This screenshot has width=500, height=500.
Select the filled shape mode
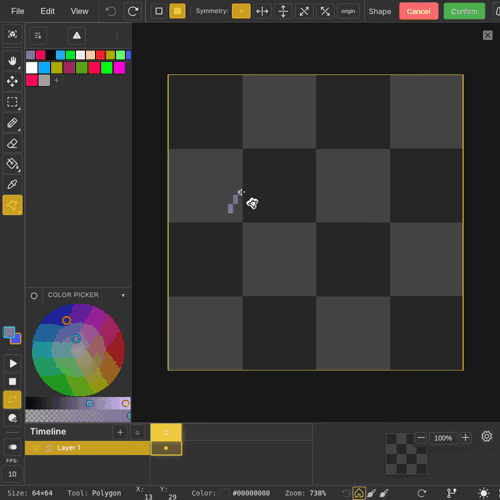click(x=177, y=11)
